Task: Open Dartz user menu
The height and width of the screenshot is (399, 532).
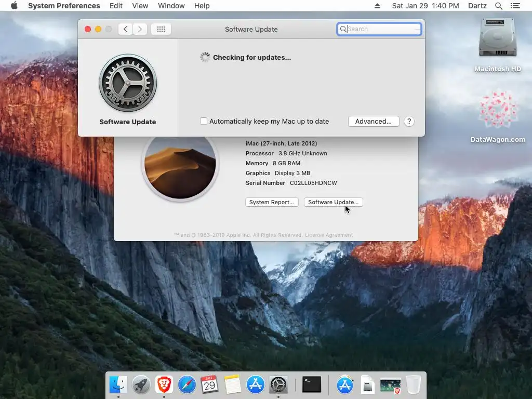Action: tap(477, 6)
